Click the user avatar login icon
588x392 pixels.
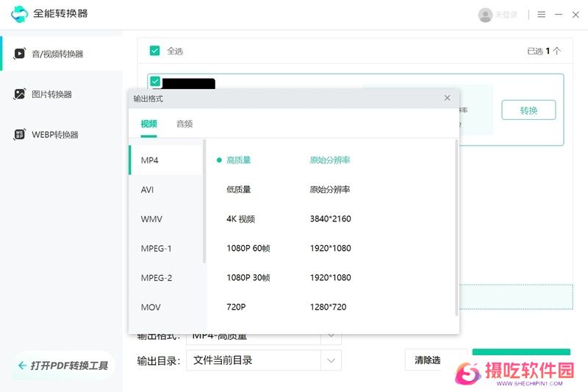pyautogui.click(x=485, y=15)
